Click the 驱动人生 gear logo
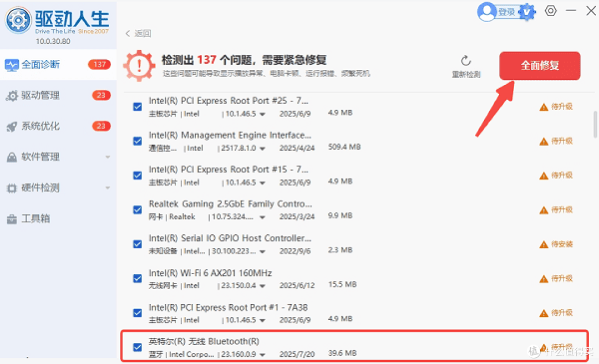Image resolution: width=599 pixels, height=364 pixels. pos(18,19)
